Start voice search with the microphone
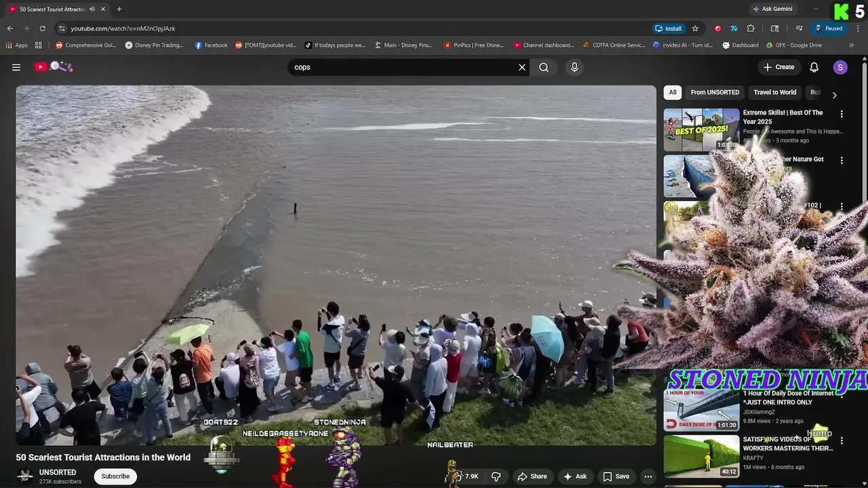Screen dimensions: 868x488 574,67
